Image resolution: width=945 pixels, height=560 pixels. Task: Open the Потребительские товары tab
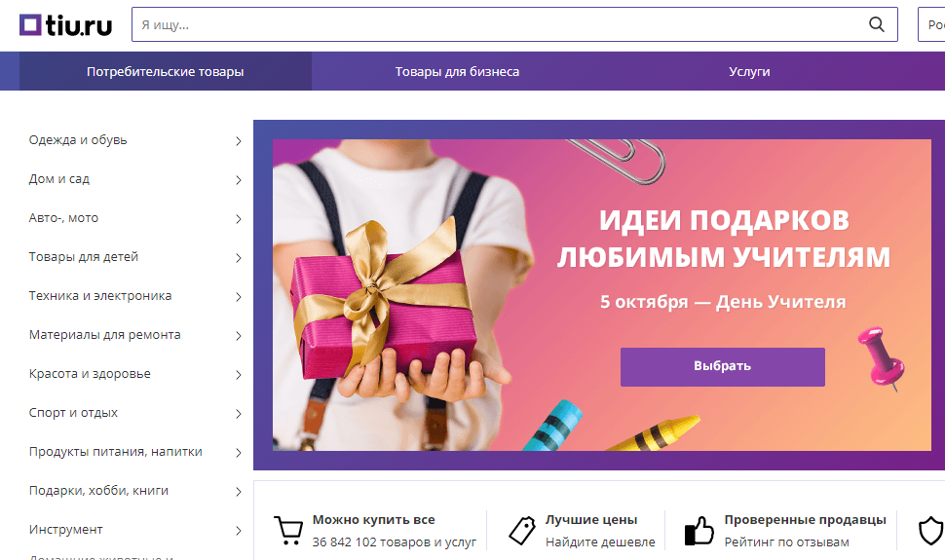[x=166, y=71]
